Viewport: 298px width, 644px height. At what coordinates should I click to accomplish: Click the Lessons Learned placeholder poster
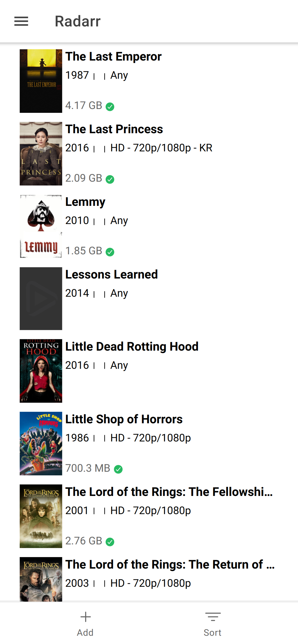(41, 299)
